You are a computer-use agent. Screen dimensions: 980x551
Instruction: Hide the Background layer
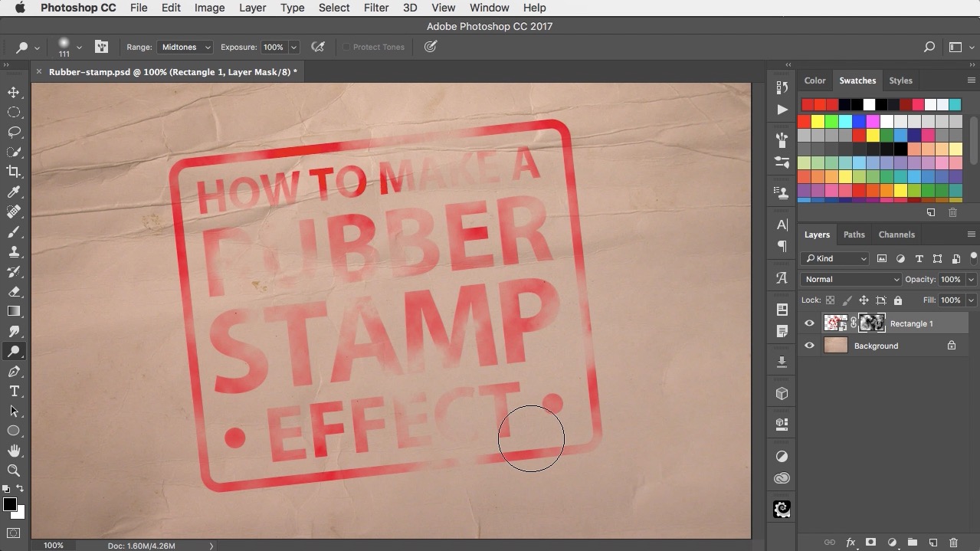pos(809,346)
